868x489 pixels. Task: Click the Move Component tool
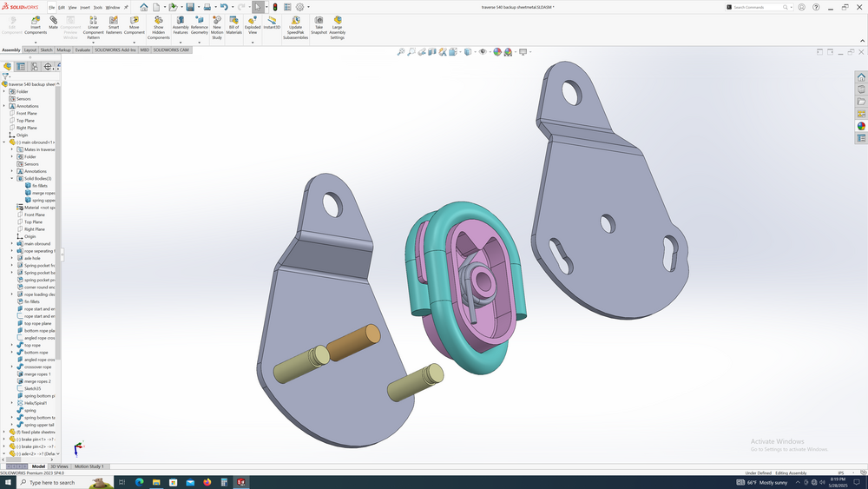[x=134, y=23]
